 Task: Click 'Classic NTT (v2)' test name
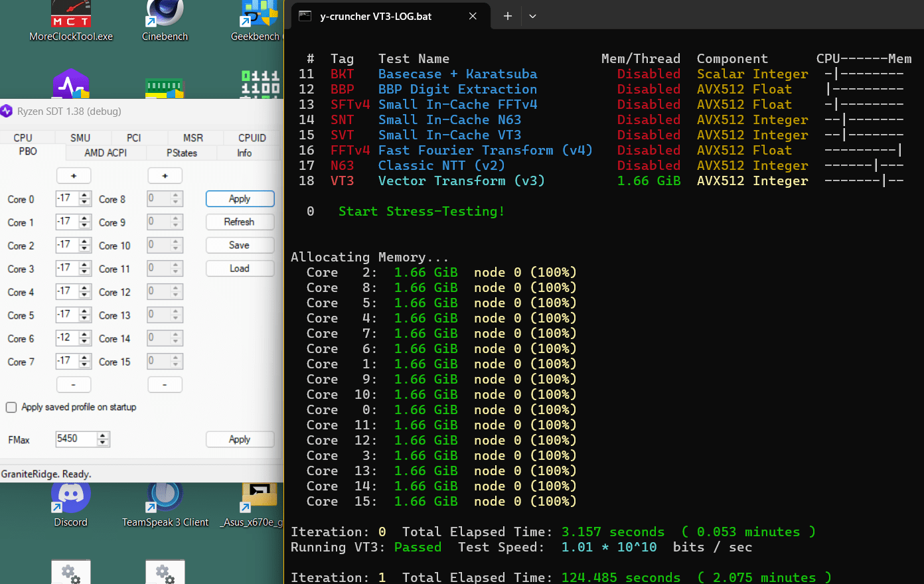[441, 165]
